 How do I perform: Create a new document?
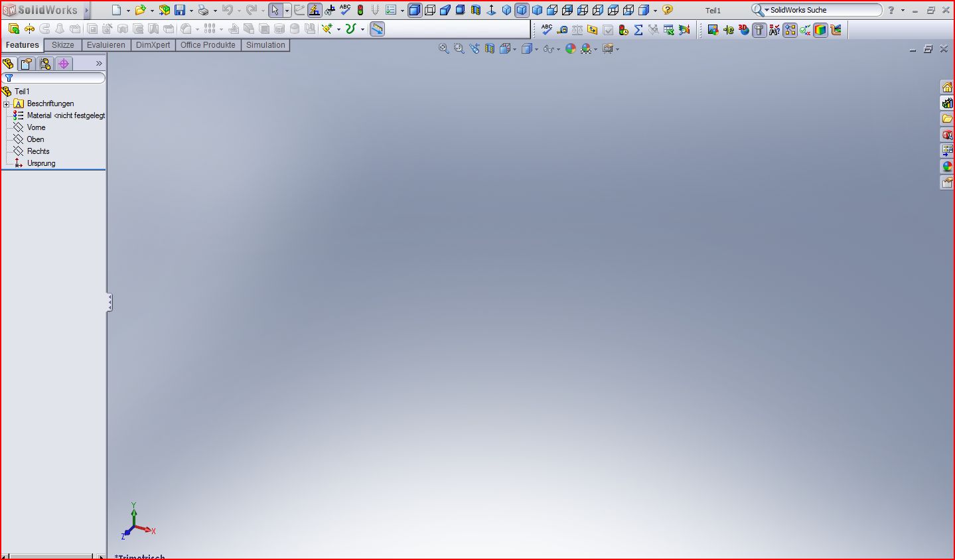click(x=117, y=10)
